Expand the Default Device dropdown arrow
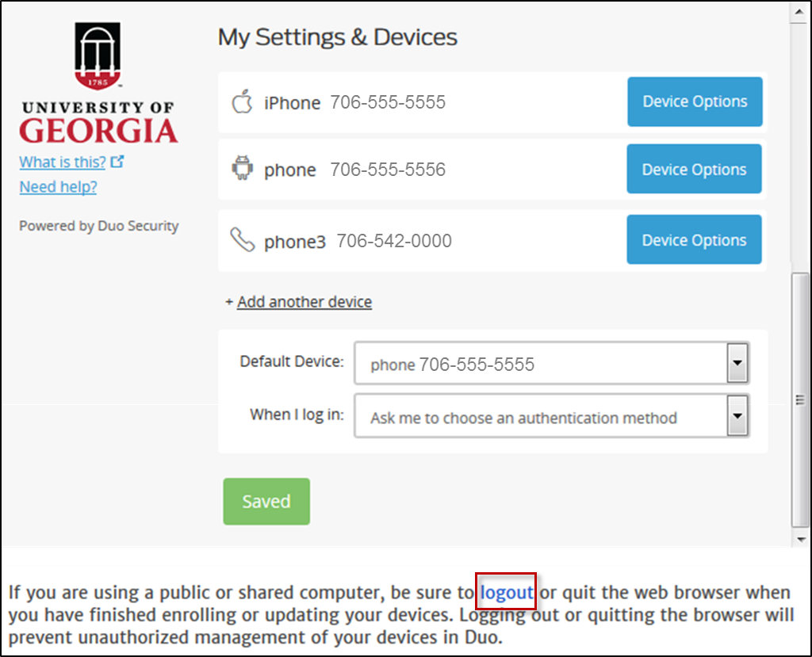This screenshot has height=657, width=812. point(737,363)
